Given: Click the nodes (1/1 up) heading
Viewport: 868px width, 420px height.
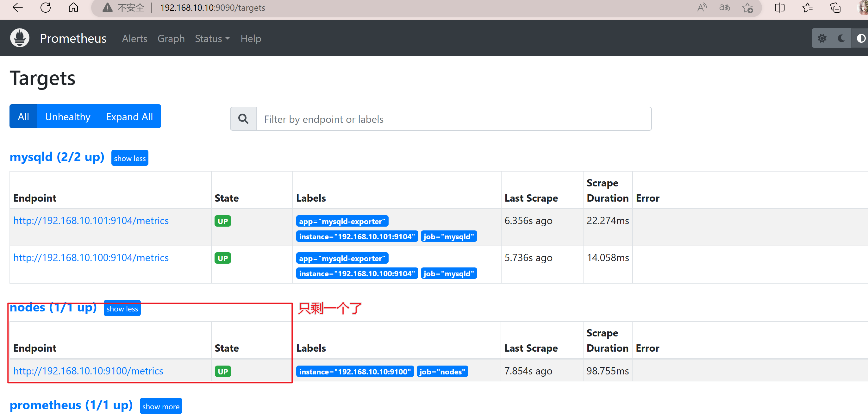Looking at the screenshot, I should (x=53, y=307).
